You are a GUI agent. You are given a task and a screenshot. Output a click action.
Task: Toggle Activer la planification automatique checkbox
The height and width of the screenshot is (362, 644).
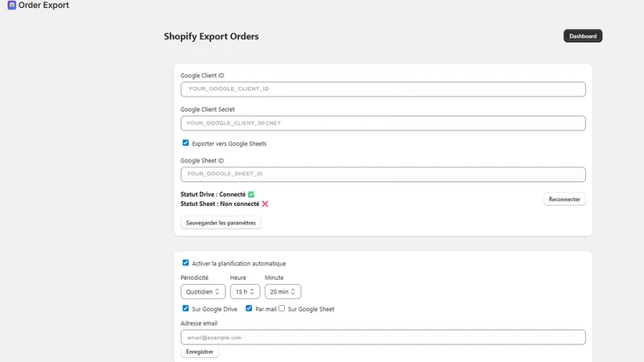[186, 263]
